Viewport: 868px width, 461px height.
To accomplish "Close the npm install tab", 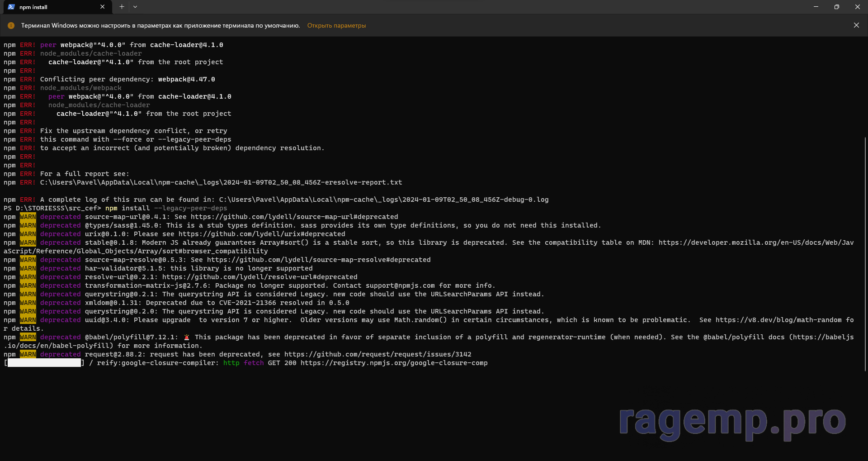I will [102, 7].
